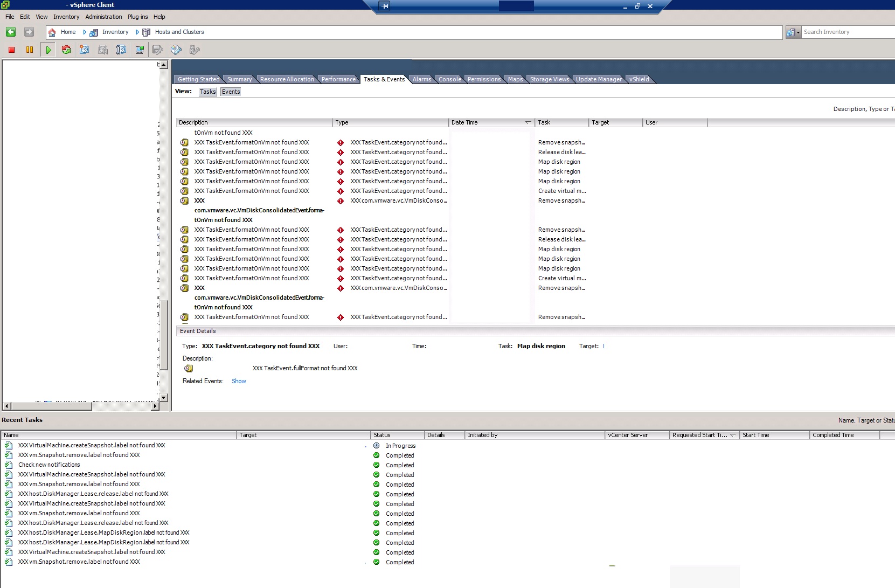
Task: Click the Hosts and Clusters breadcrumb link
Action: [179, 32]
